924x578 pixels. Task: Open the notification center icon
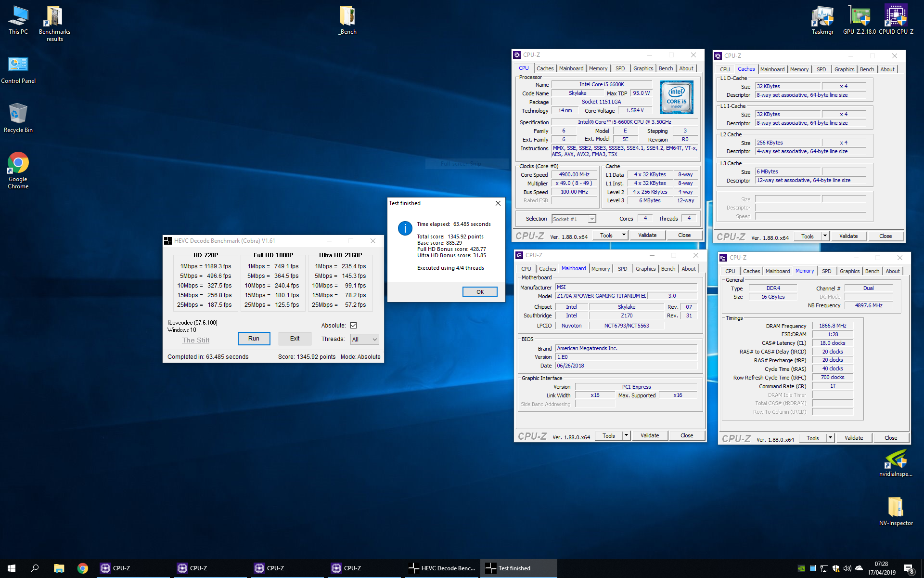point(909,569)
